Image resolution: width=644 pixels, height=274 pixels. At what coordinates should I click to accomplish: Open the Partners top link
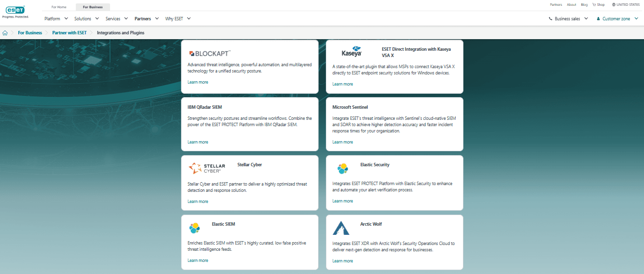[556, 5]
